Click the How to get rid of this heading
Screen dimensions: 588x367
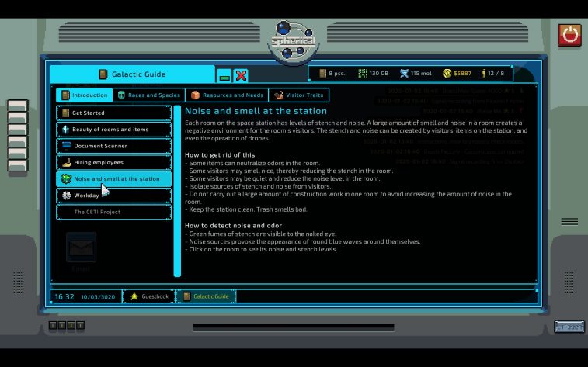pyautogui.click(x=220, y=154)
